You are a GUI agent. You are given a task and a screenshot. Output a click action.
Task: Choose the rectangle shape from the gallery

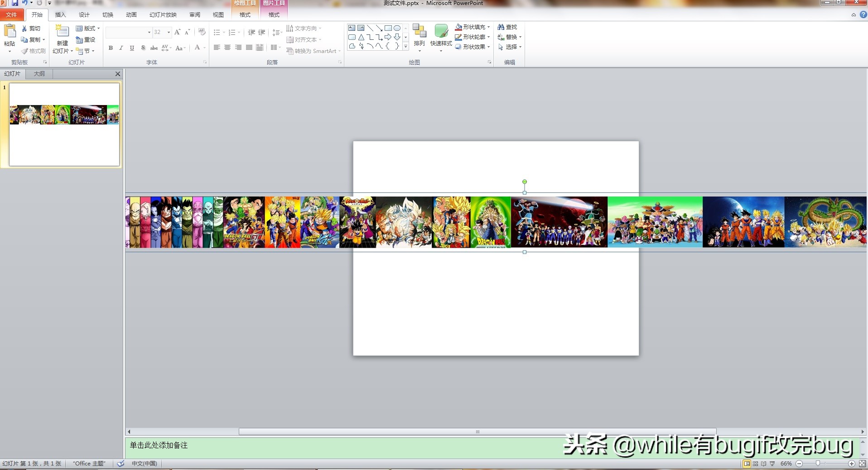[388, 28]
